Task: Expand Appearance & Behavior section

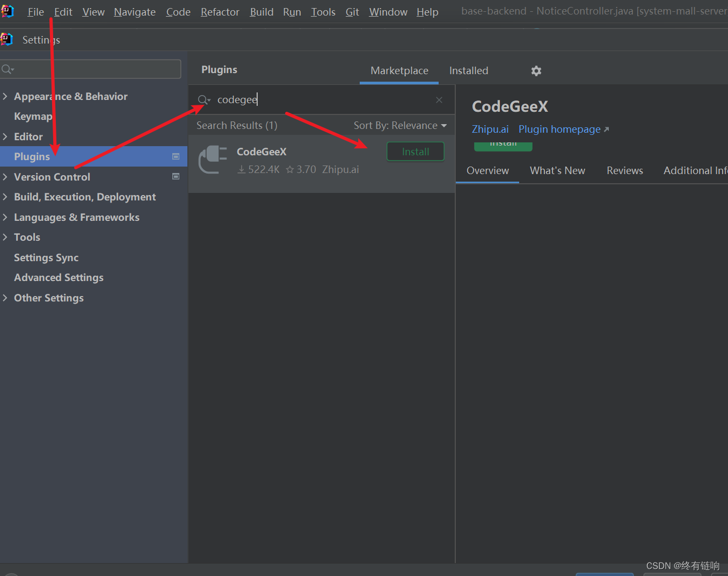Action: click(x=5, y=96)
